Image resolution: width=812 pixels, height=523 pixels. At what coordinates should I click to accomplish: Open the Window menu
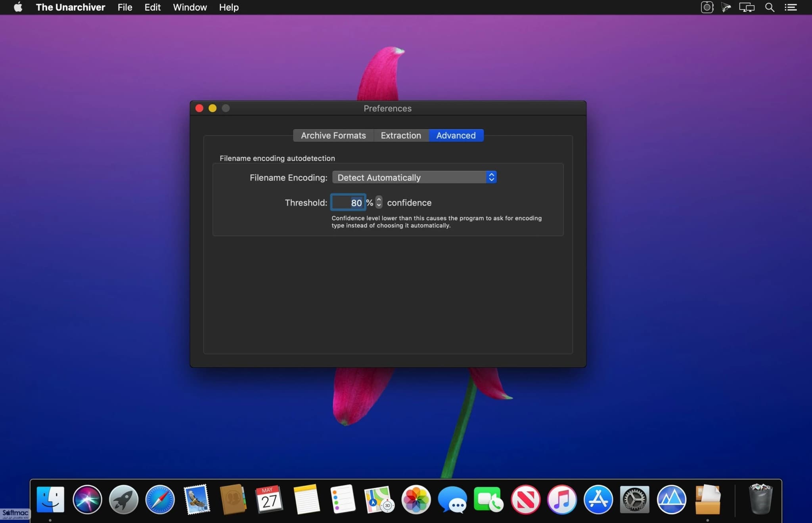coord(190,7)
